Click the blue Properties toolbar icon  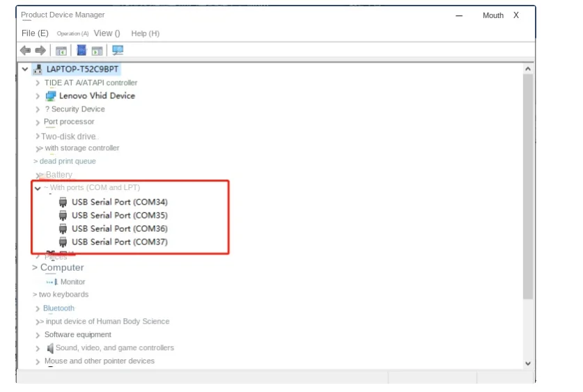(81, 50)
